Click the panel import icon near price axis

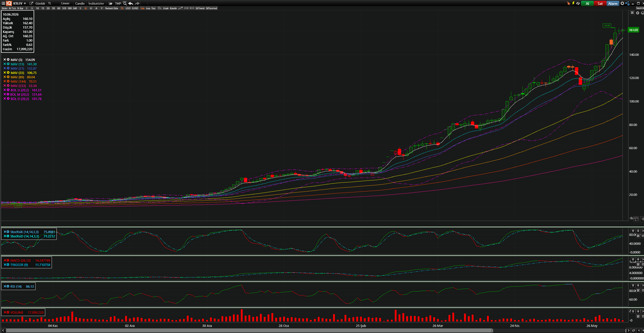pos(636,219)
